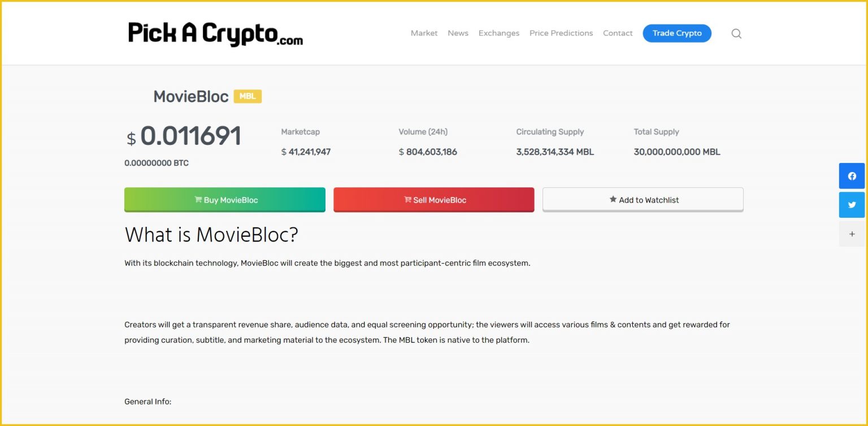Select the Total Supply label
The width and height of the screenshot is (868, 426).
click(x=656, y=132)
